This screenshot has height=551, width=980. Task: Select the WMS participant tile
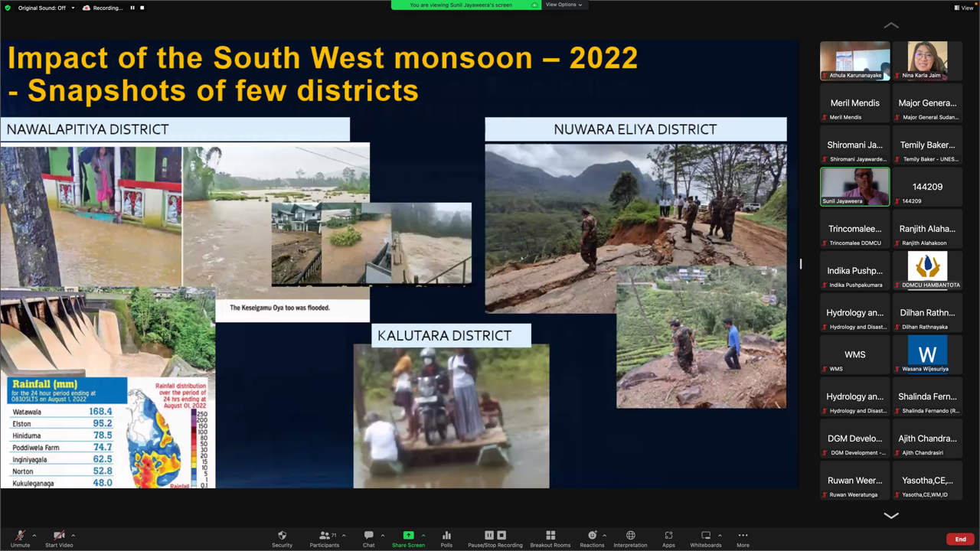pyautogui.click(x=855, y=354)
